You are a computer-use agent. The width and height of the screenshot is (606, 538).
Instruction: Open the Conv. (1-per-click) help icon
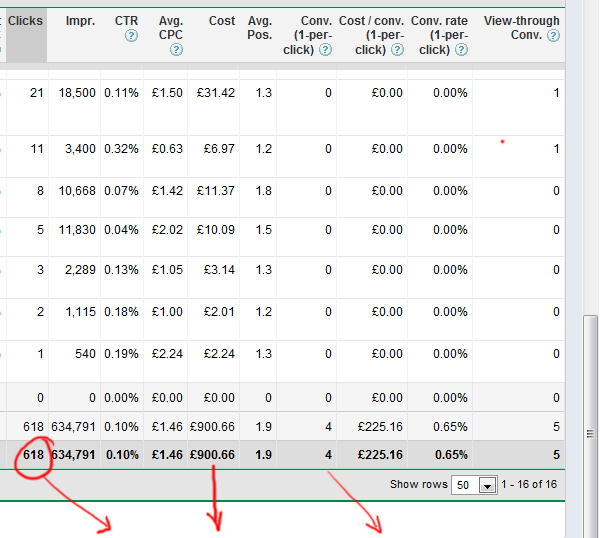click(x=325, y=49)
